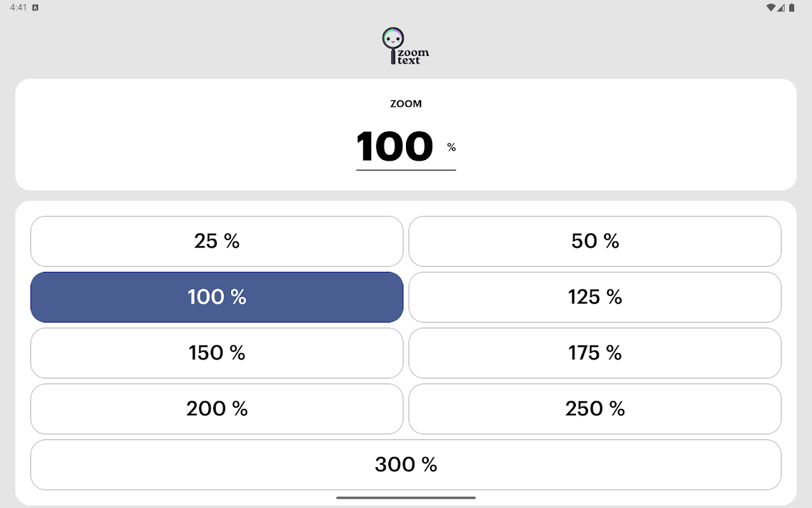Tap the battery status icon
Viewport: 812px width, 508px height.
click(x=792, y=8)
